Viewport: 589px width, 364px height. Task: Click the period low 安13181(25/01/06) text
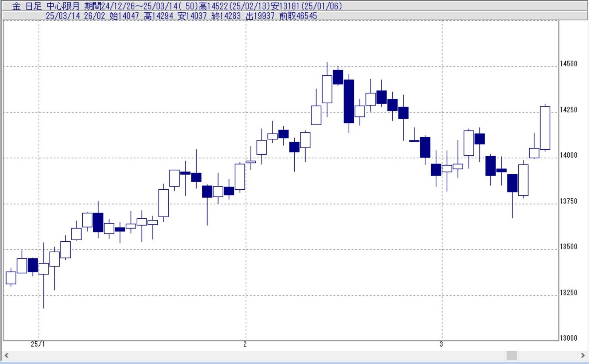(306, 6)
